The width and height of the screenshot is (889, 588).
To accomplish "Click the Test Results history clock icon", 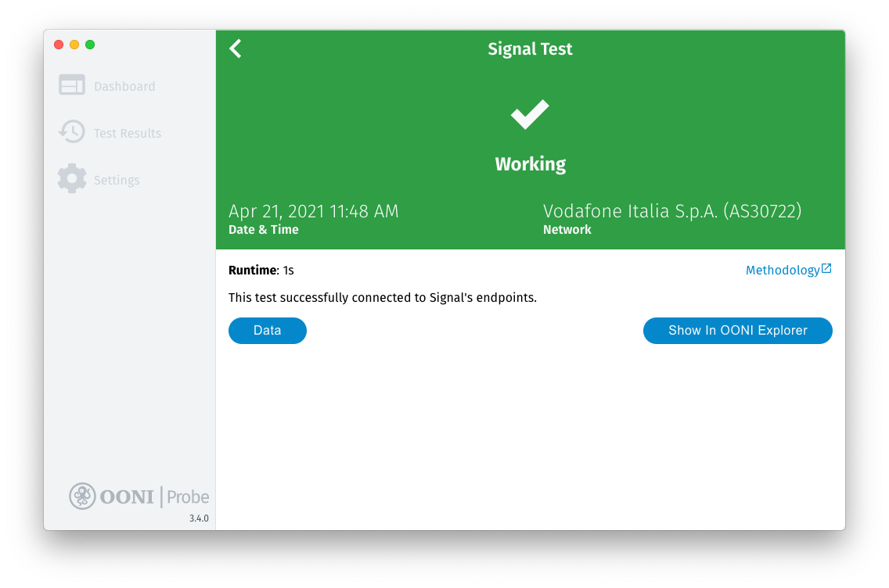I will pyautogui.click(x=72, y=132).
